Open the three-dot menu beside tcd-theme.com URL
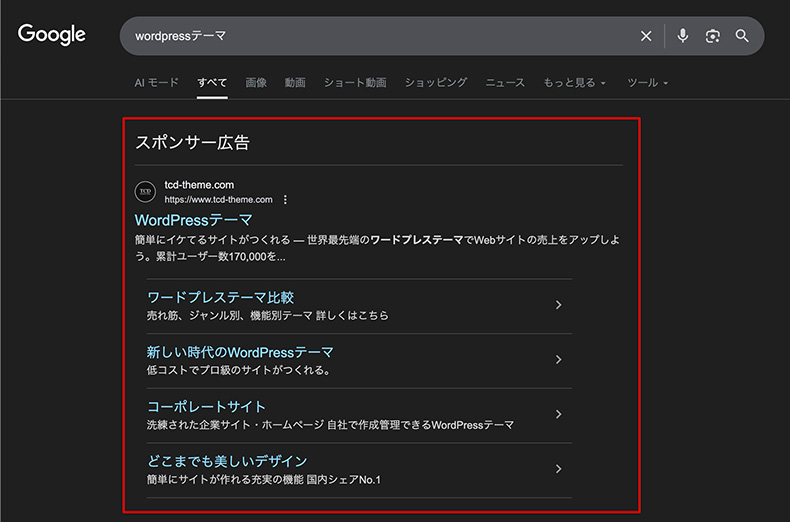 tap(285, 200)
